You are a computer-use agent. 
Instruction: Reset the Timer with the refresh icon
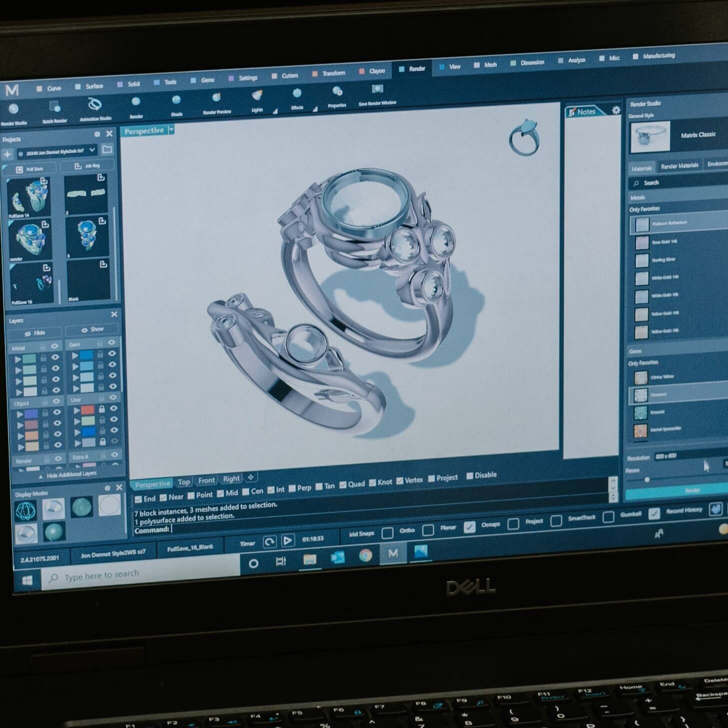(x=269, y=542)
